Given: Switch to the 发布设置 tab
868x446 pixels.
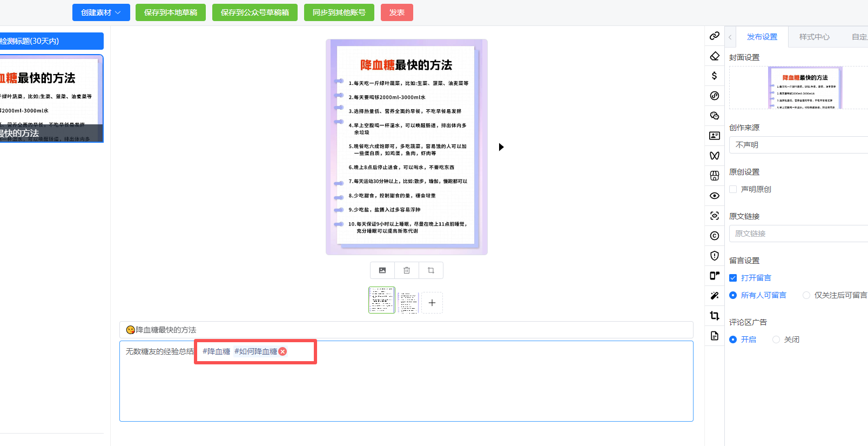Looking at the screenshot, I should (x=762, y=37).
